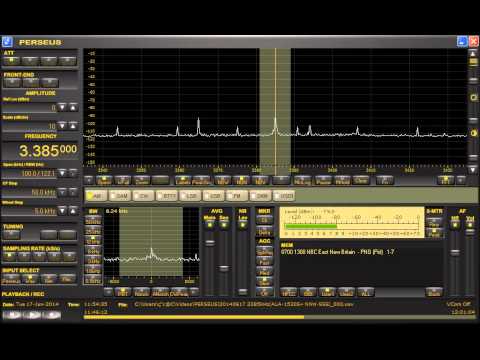The height and width of the screenshot is (360, 480).
Task: Toggle the NB Lev indicator button
Action: [x=243, y=225]
